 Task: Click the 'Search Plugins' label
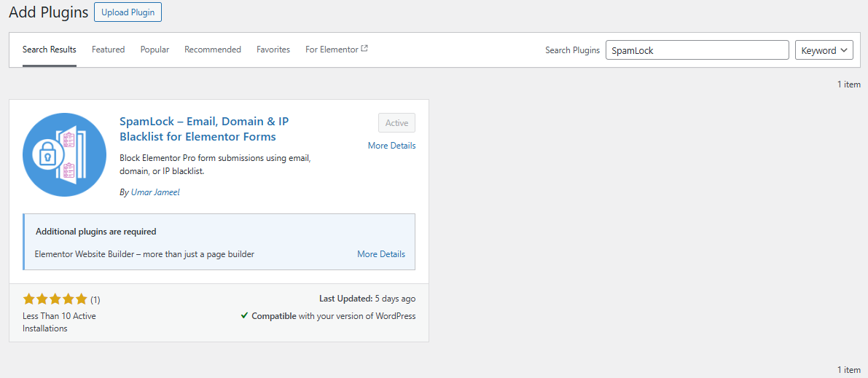(x=572, y=50)
